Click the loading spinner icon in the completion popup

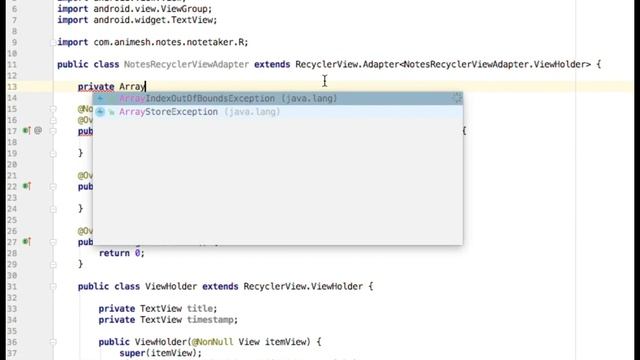458,98
